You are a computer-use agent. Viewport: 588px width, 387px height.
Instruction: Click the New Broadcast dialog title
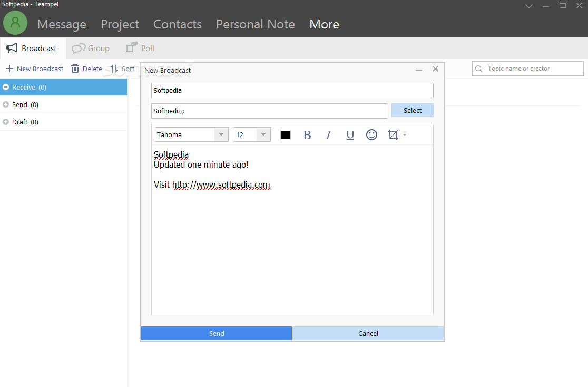click(168, 71)
